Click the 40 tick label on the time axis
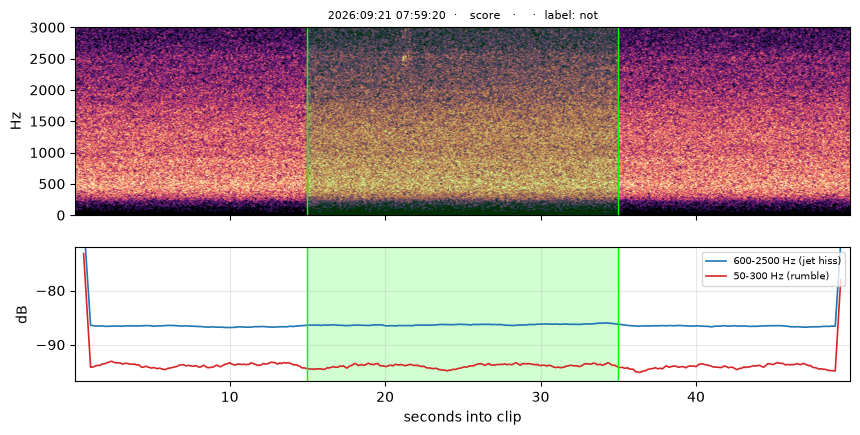The image size is (860, 435). click(697, 396)
